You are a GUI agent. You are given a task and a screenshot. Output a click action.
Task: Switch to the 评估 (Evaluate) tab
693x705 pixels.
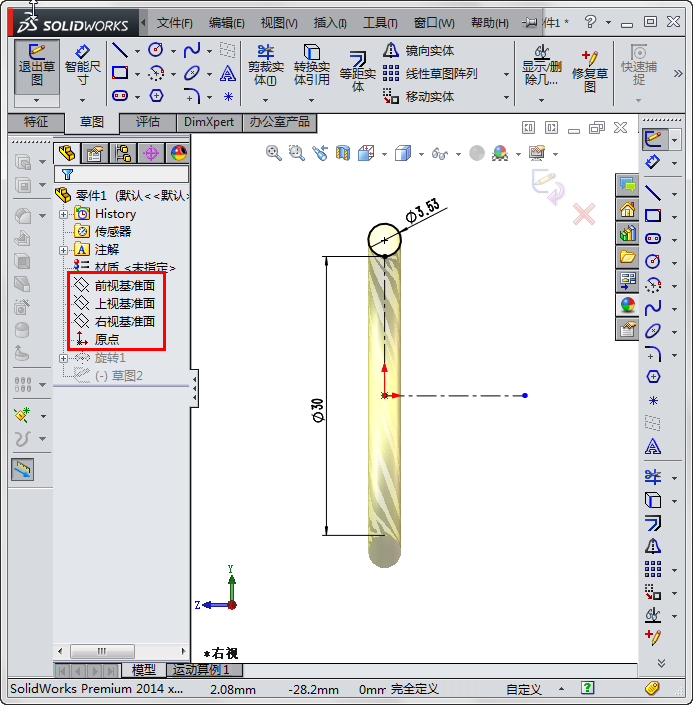(147, 122)
